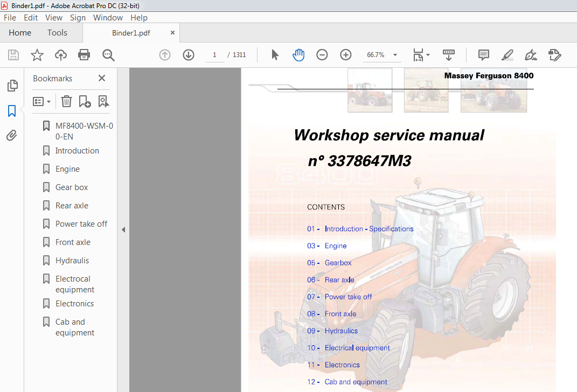Screen dimensions: 577x392
Task: Select MF8400-WSM-00-EN bookmark
Action: tap(84, 131)
